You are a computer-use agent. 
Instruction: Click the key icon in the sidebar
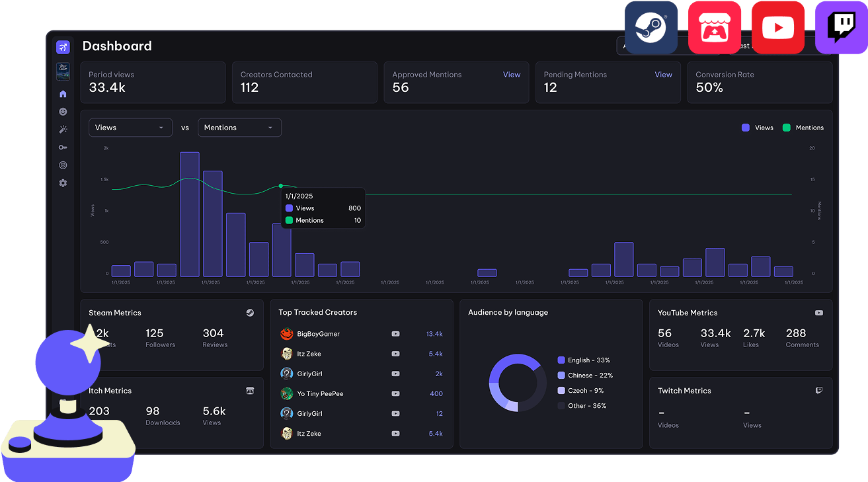(63, 147)
